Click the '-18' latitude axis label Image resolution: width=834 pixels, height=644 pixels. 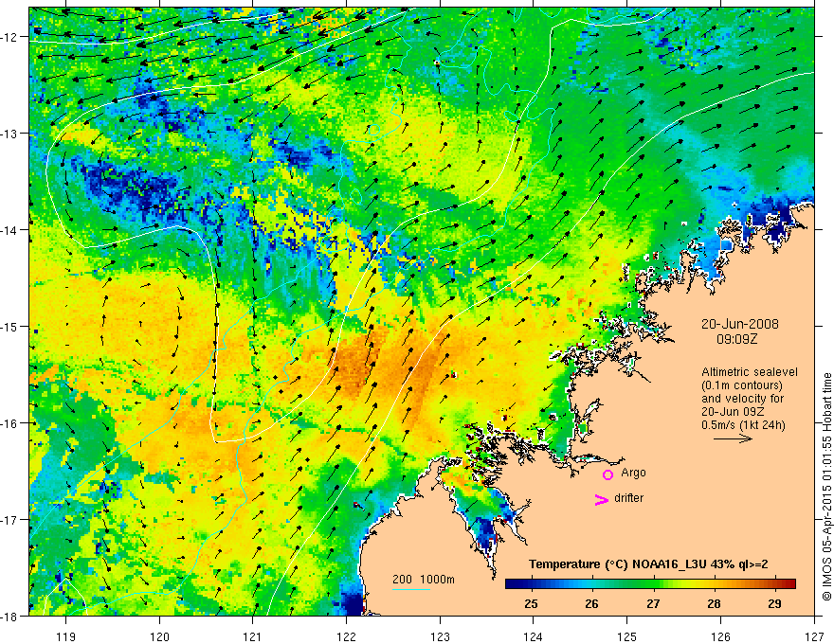[10, 616]
